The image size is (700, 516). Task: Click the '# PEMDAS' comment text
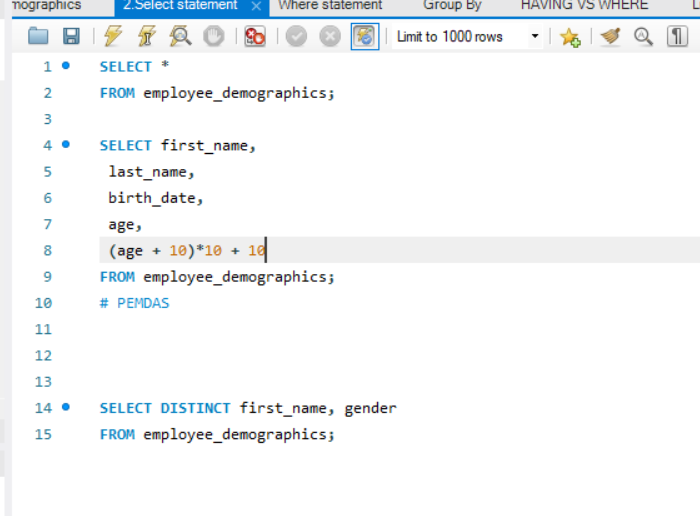[134, 303]
